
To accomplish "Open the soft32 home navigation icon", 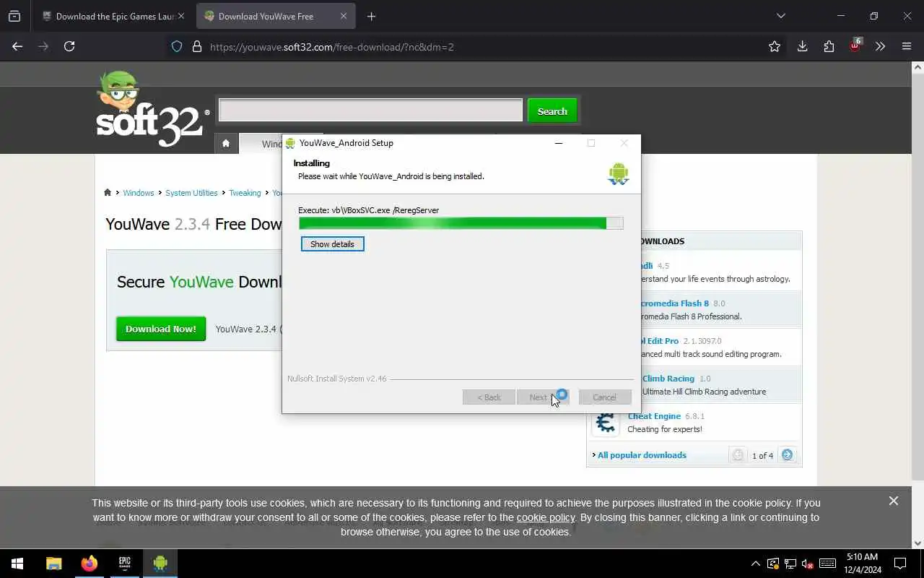I will click(x=226, y=143).
